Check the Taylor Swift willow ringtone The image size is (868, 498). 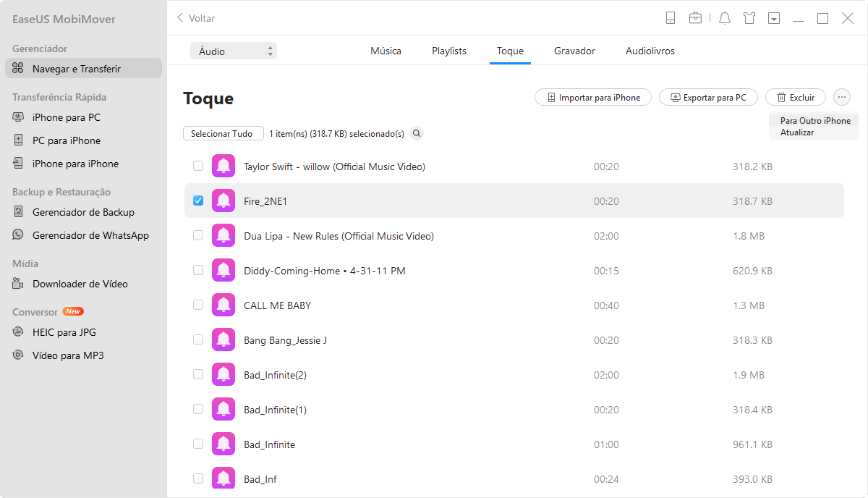[198, 166]
